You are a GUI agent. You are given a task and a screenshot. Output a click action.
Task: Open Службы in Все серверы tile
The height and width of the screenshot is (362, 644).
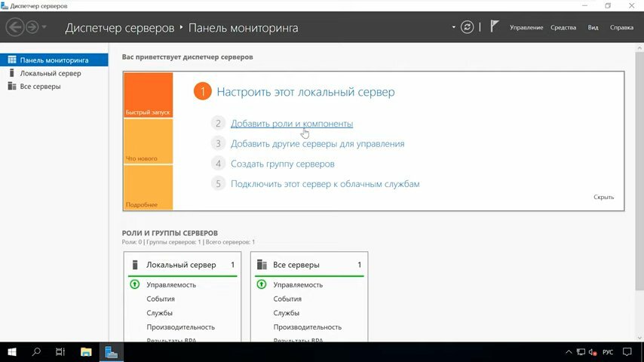tap(287, 313)
